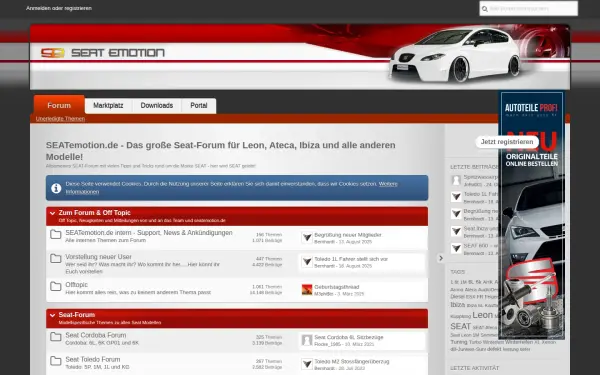This screenshot has width=600, height=375.
Task: Open the 'Geburtstagsthread' last post link
Action: (337, 287)
